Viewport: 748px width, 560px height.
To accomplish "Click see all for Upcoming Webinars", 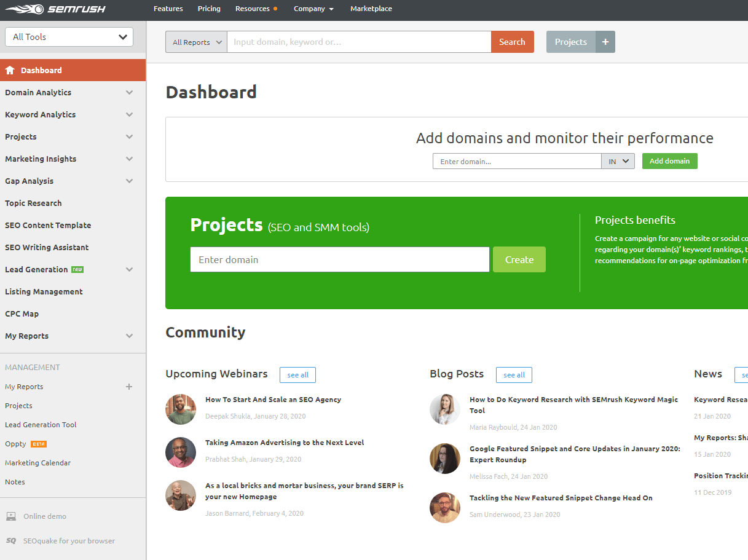I will 297,375.
